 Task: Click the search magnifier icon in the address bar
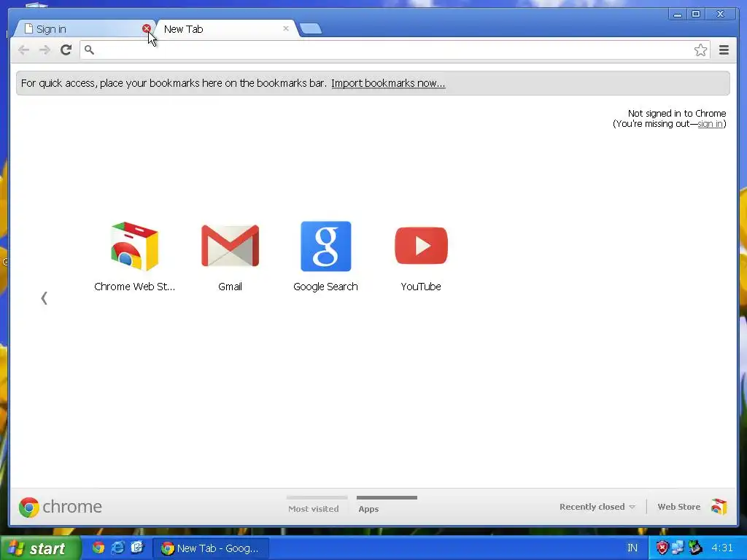point(89,50)
